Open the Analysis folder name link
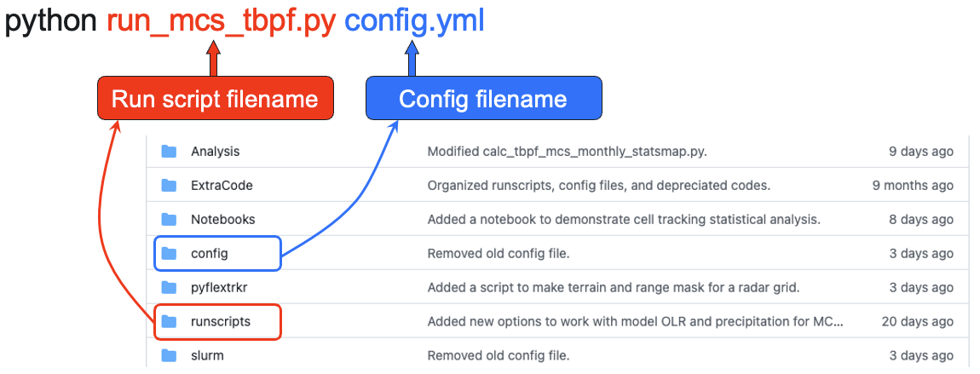Viewport: 980px width, 374px height. point(215,152)
